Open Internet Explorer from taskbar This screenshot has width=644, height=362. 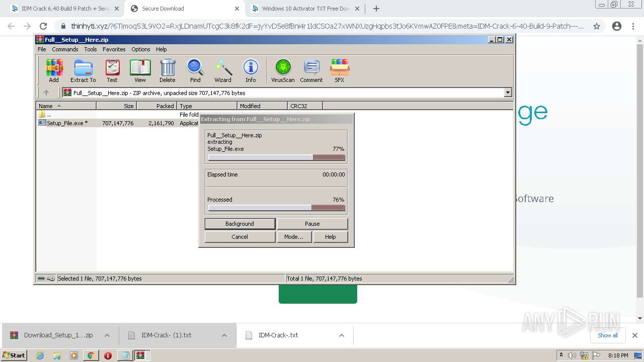coord(40,355)
